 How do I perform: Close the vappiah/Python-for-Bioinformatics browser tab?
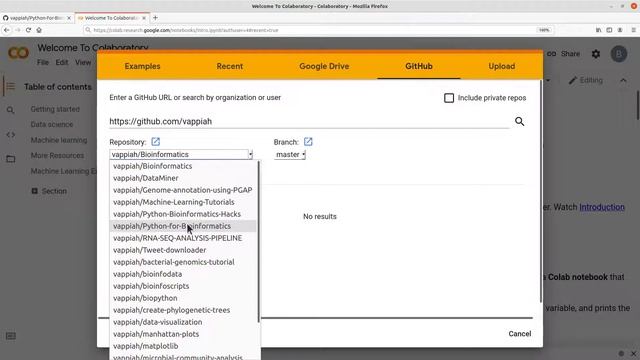[69, 18]
